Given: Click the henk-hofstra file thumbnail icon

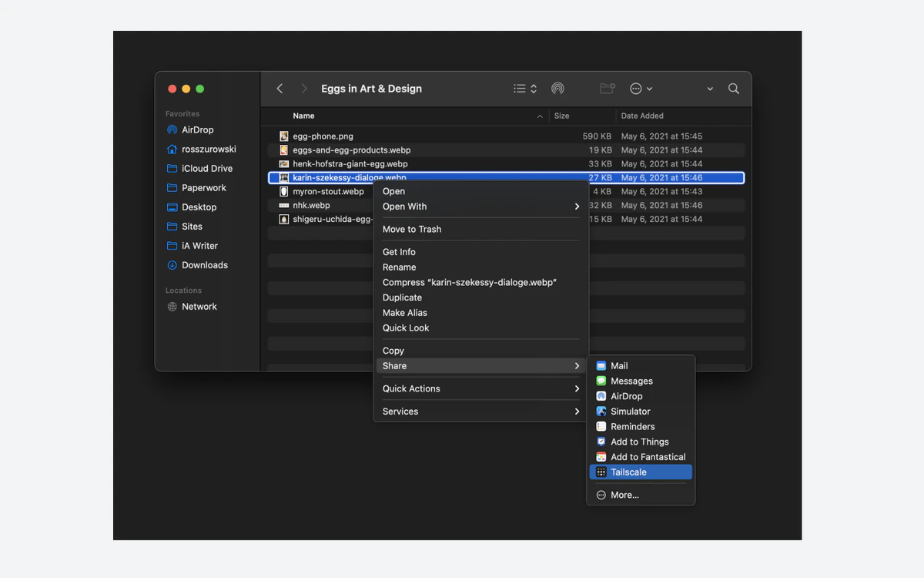Looking at the screenshot, I should coord(284,164).
